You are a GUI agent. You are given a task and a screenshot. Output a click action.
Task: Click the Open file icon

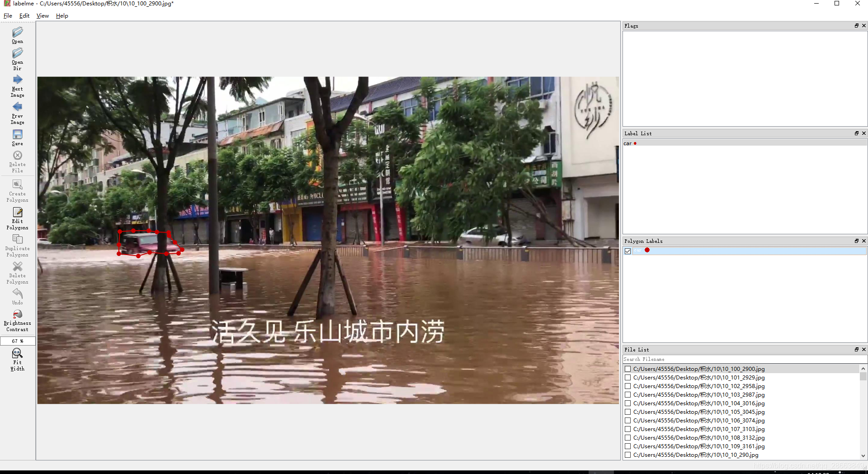[x=17, y=33]
